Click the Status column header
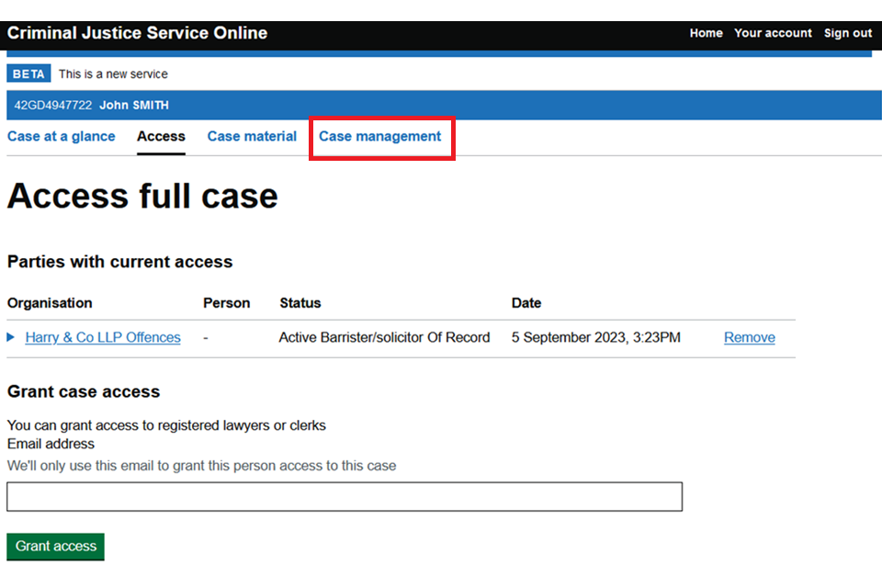This screenshot has width=882, height=588. (300, 303)
